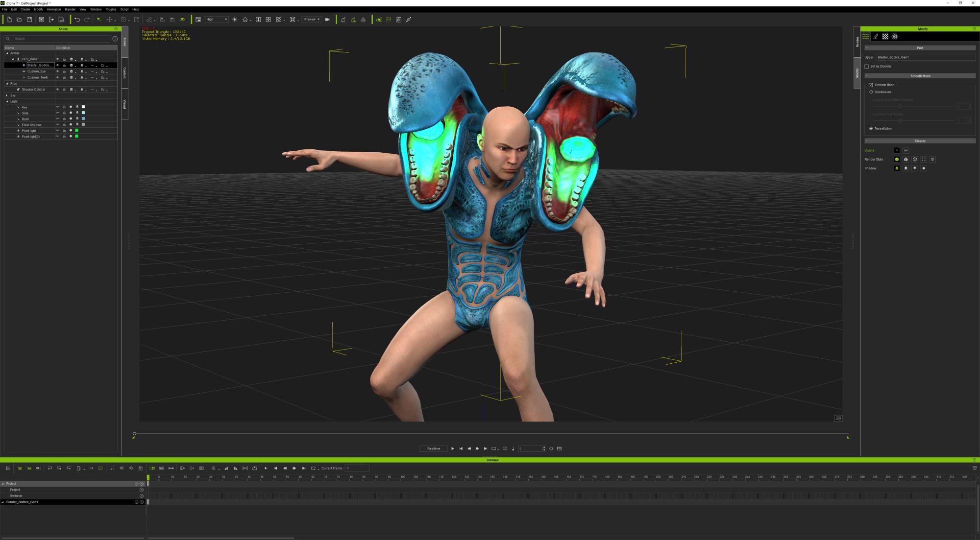Click the viewport mini-display icon at bottom right
The width and height of the screenshot is (980, 540).
[838, 418]
